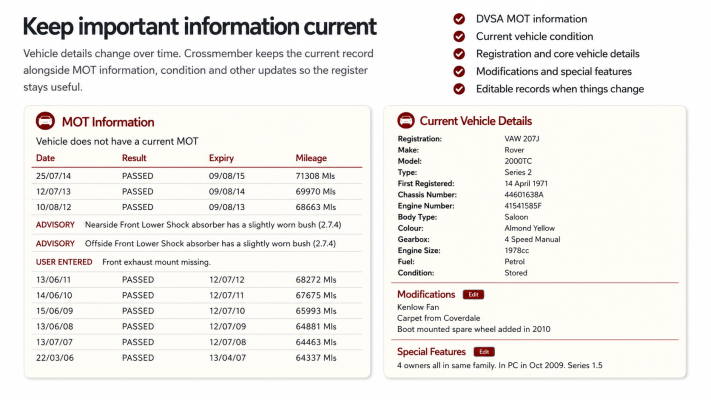Click the 'Keep important information current' heading

click(200, 26)
